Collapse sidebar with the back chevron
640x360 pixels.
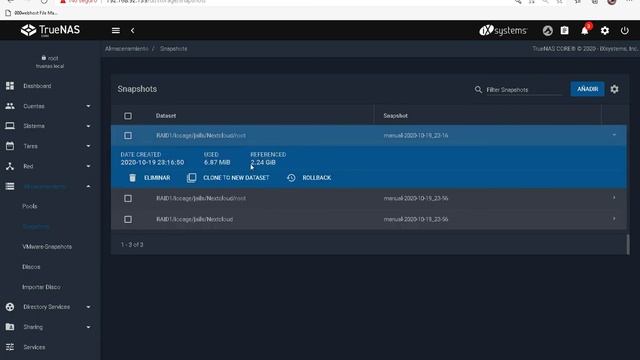[x=133, y=31]
